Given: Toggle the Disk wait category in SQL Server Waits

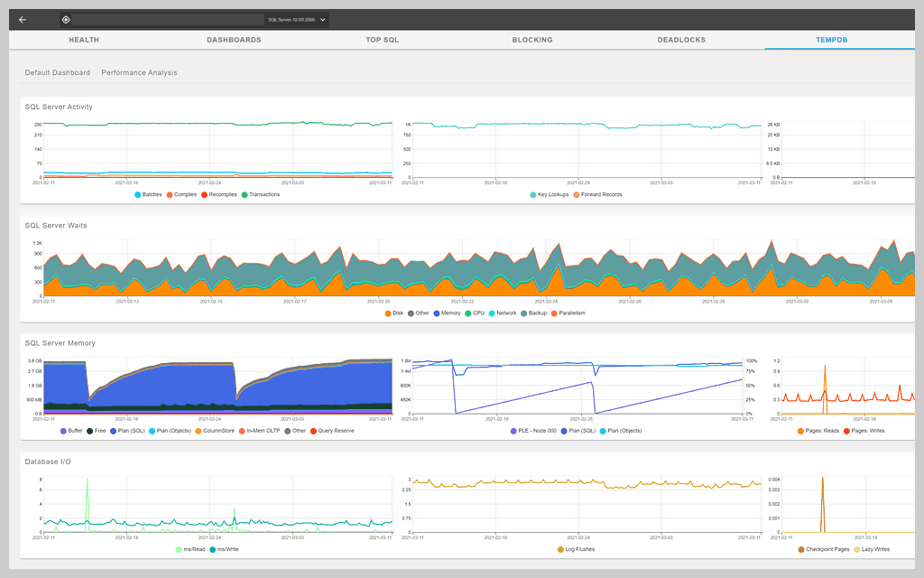Looking at the screenshot, I should click(x=392, y=313).
